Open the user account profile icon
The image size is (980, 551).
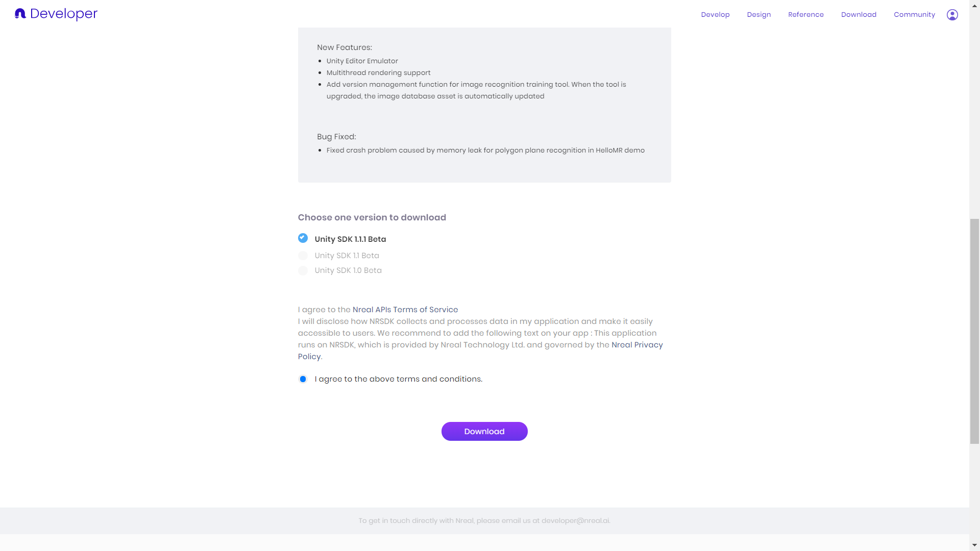point(952,15)
